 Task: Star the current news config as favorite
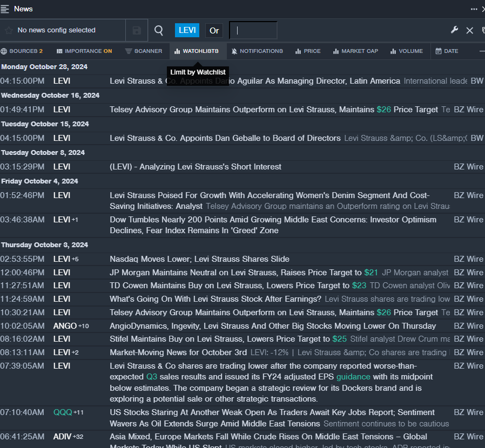click(8, 30)
